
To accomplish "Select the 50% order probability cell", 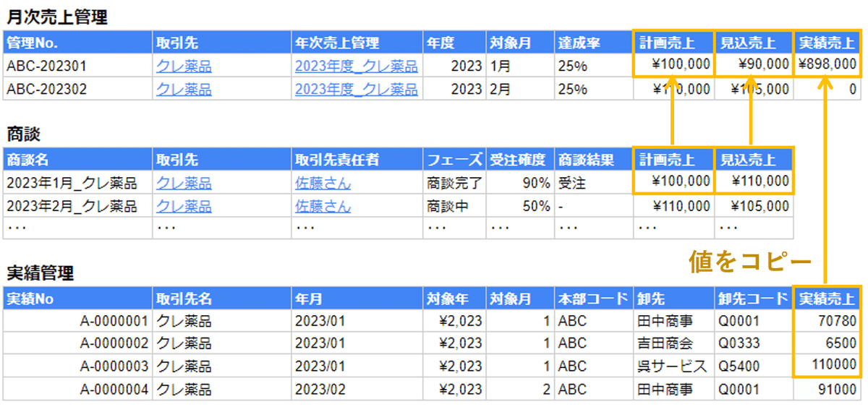I will [519, 207].
